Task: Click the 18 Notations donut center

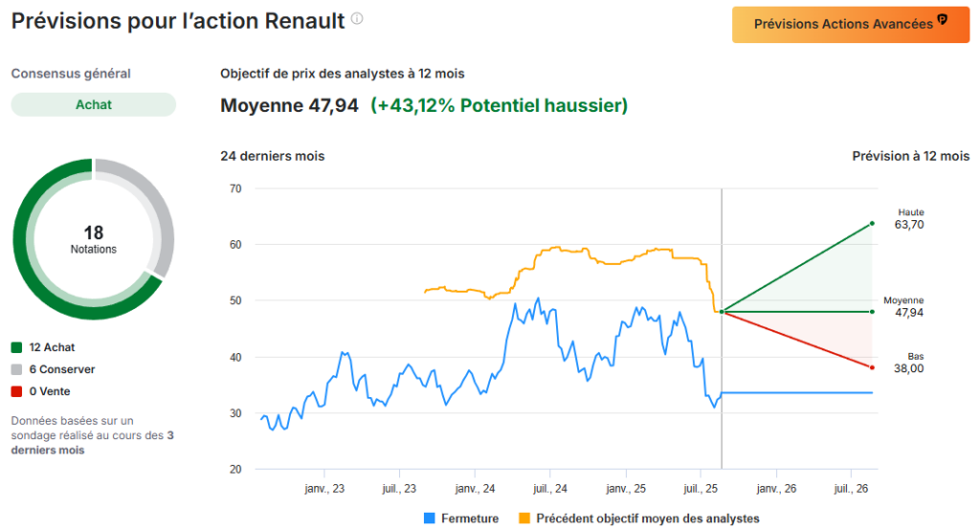Action: (x=93, y=239)
